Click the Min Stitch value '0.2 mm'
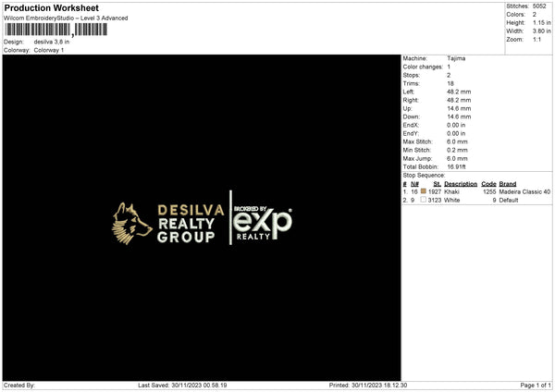Image resolution: width=555 pixels, height=392 pixels. coord(457,150)
